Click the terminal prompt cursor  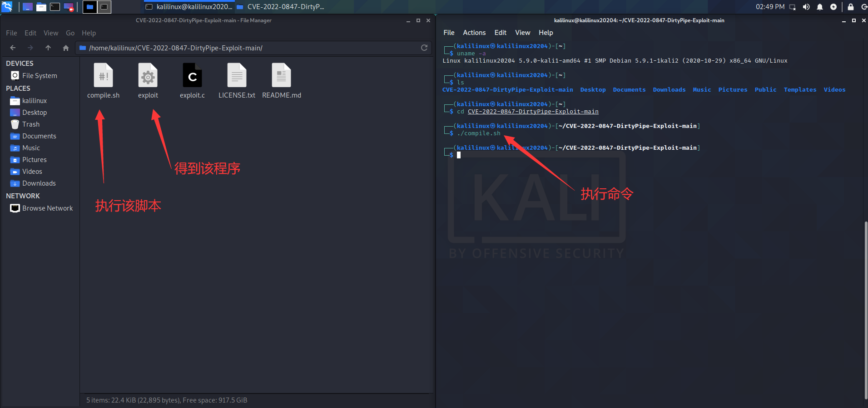459,155
